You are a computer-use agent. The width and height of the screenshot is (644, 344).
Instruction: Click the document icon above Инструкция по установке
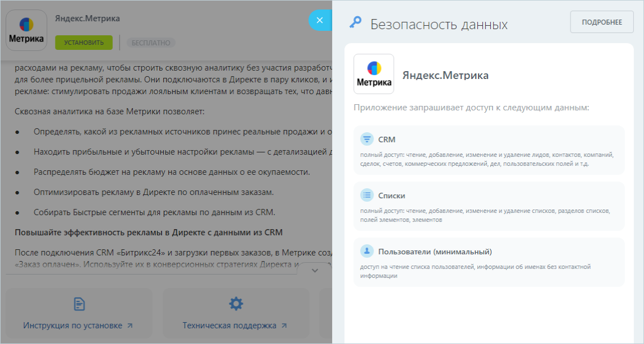(79, 304)
